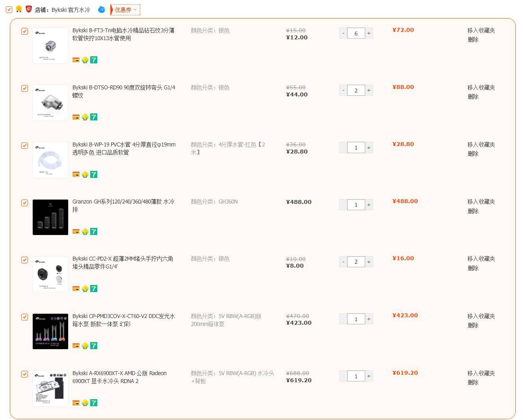This screenshot has height=420, width=524.
Task: Uncheck the CP-PMD3COV pump item checkbox
Action: 24,317
